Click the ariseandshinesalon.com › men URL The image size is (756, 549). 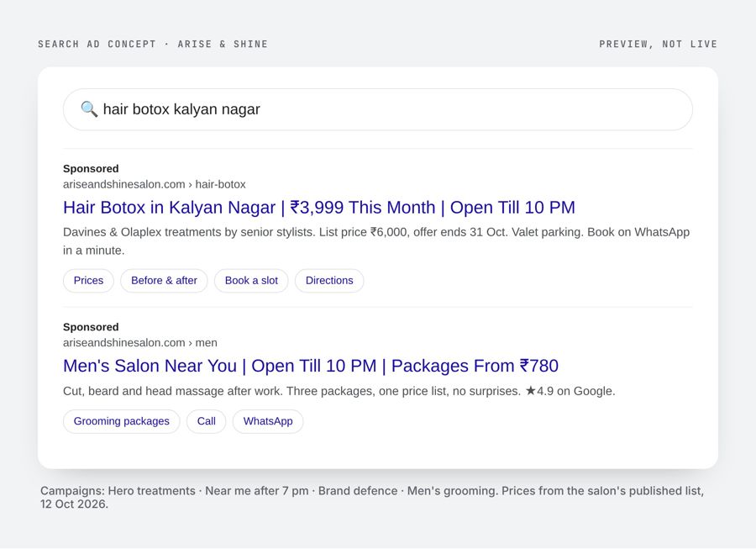(139, 342)
